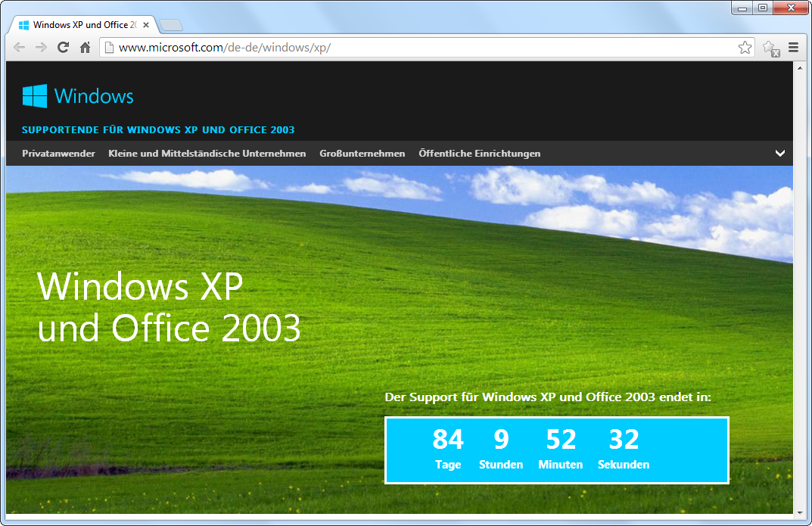The height and width of the screenshot is (526, 812).
Task: Close the Windows XP und Office tab
Action: click(x=146, y=25)
